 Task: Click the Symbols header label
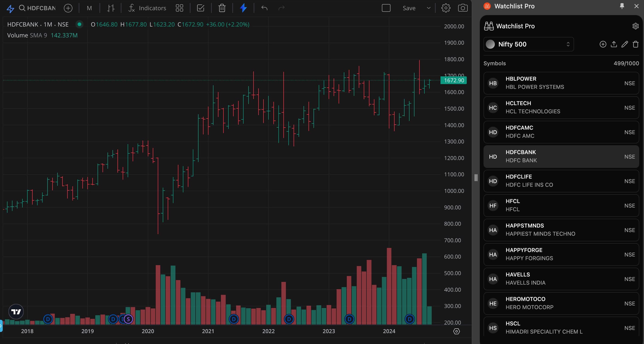495,63
